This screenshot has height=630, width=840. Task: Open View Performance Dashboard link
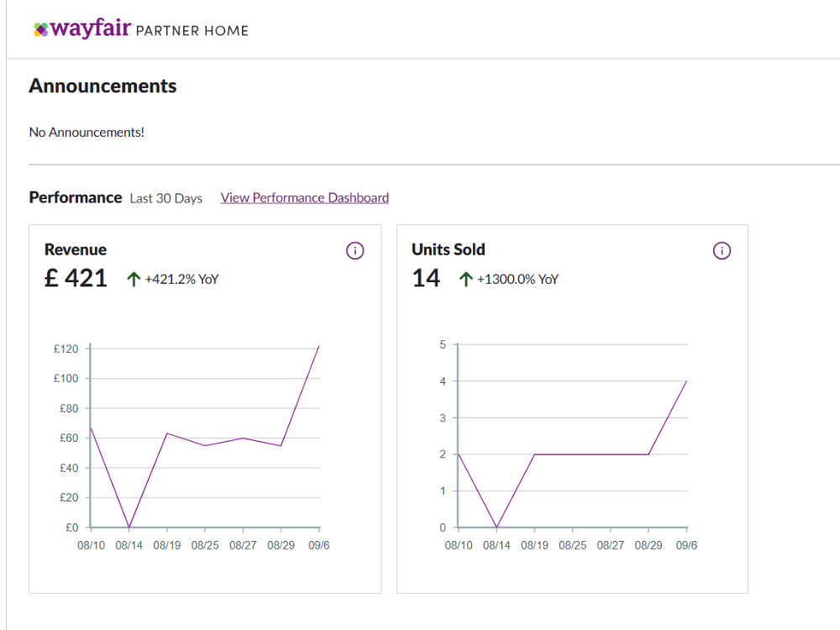(305, 197)
